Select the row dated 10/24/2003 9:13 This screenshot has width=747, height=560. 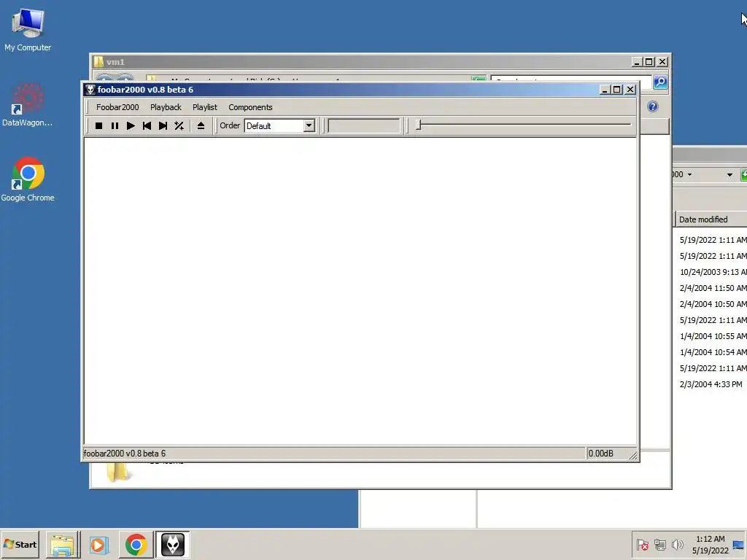click(713, 272)
